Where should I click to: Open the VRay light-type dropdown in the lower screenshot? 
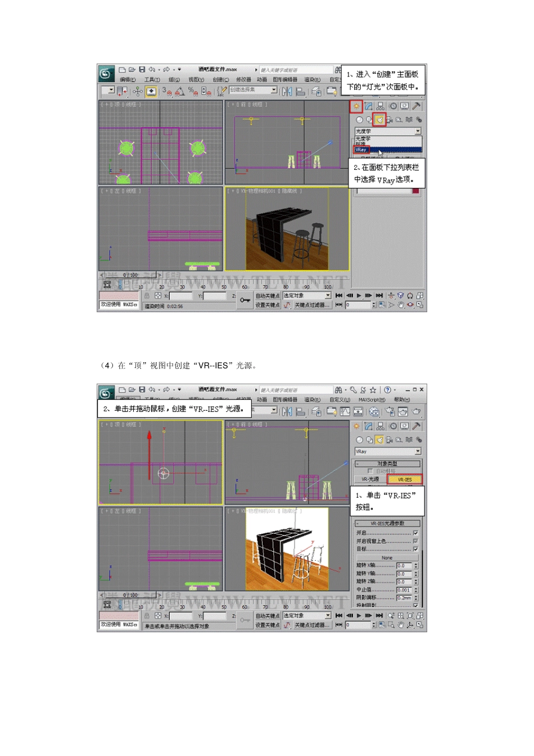pyautogui.click(x=388, y=452)
